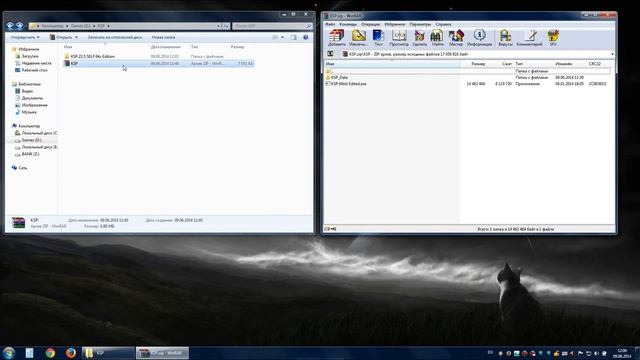Click the pinned document icon next to Start
The width and height of the screenshot is (640, 360).
(x=29, y=353)
